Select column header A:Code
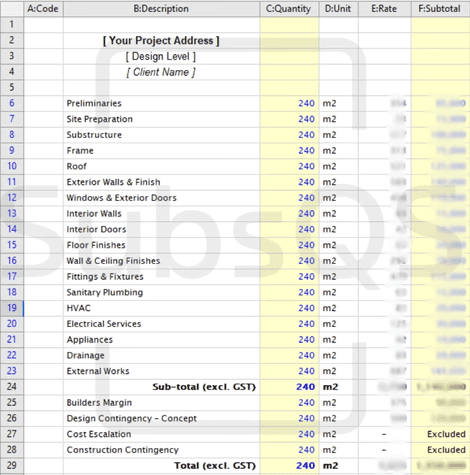The image size is (470, 475). point(43,9)
